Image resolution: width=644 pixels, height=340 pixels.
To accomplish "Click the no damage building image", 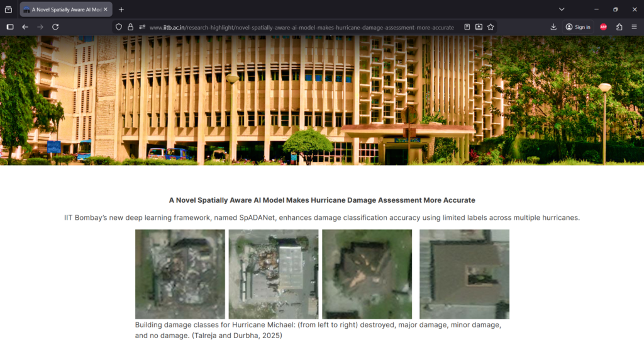I will tap(464, 274).
